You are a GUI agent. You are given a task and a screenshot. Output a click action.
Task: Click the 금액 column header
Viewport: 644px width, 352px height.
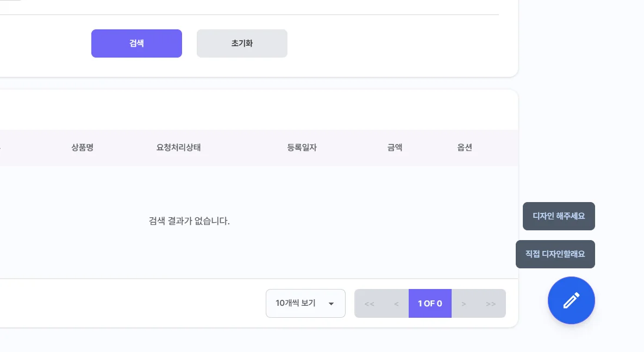click(395, 147)
